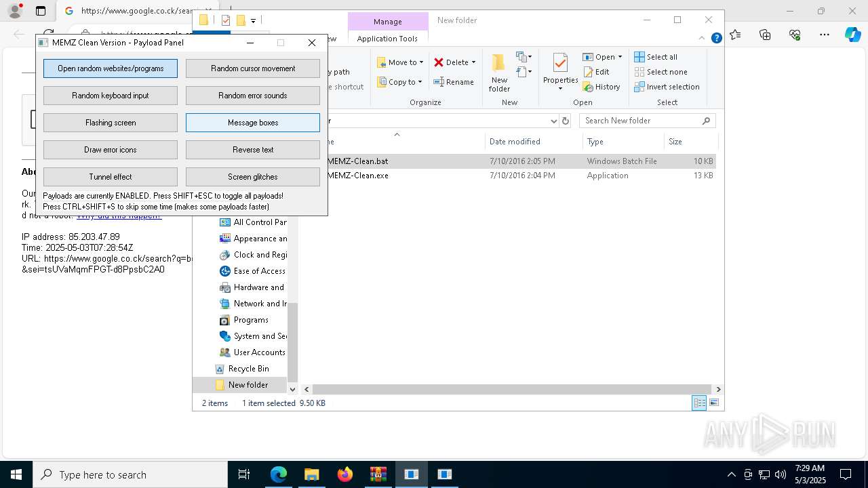Image resolution: width=868 pixels, height=488 pixels.
Task: Switch to details view icon in status bar
Action: point(698,403)
